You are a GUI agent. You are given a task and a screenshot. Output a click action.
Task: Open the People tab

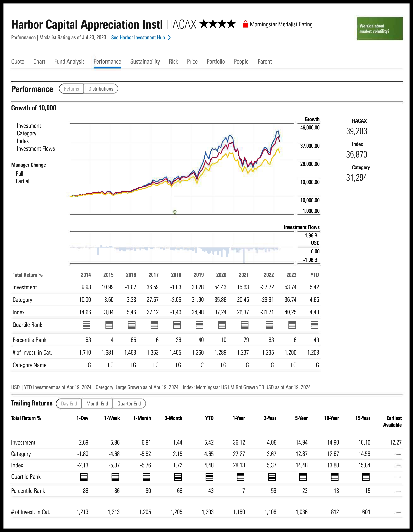[x=241, y=61]
